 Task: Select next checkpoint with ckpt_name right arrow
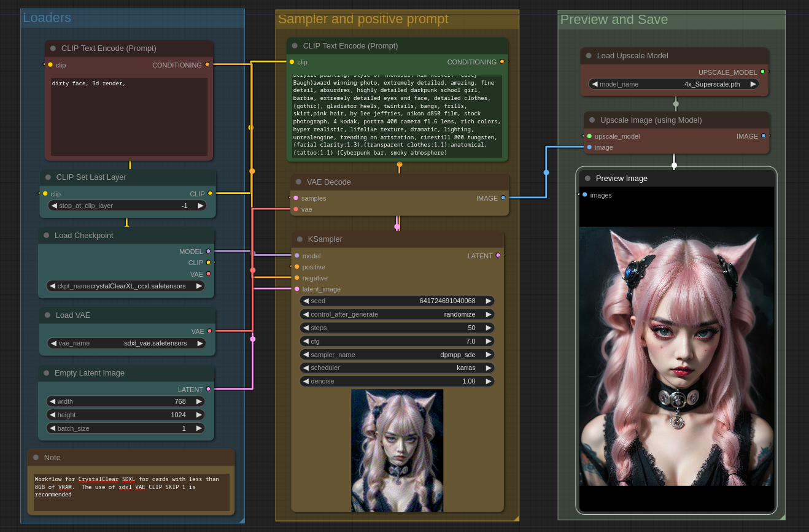pyautogui.click(x=199, y=286)
